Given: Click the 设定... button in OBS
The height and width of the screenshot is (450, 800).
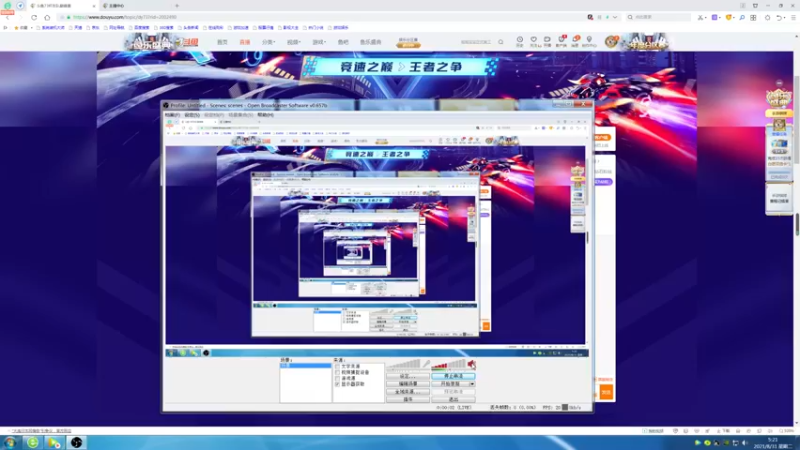Looking at the screenshot, I should [x=408, y=376].
